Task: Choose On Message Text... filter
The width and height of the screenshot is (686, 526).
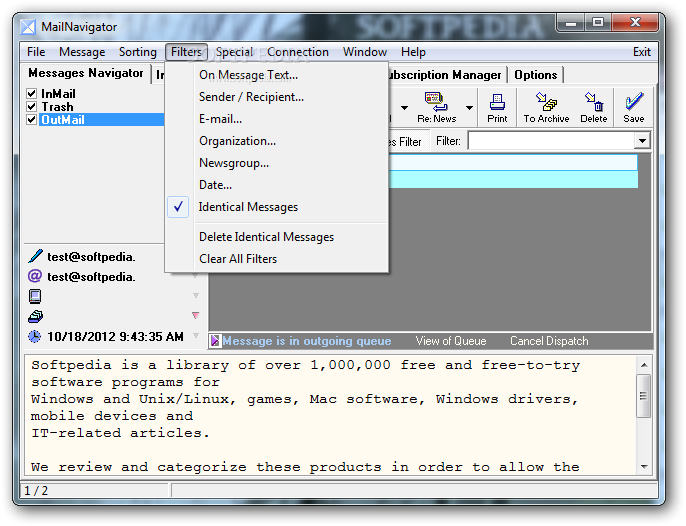Action: point(276,75)
